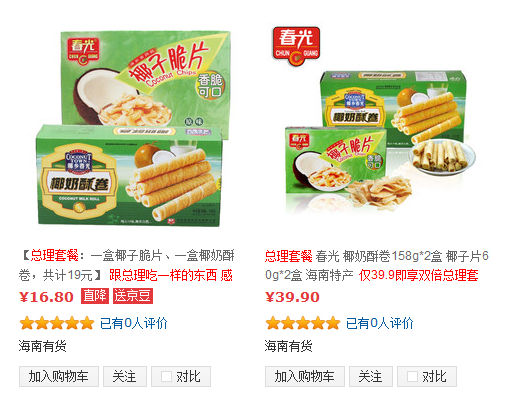Open the 一盒椰子脆片 product title link
The height and width of the screenshot is (409, 531).
point(126,265)
